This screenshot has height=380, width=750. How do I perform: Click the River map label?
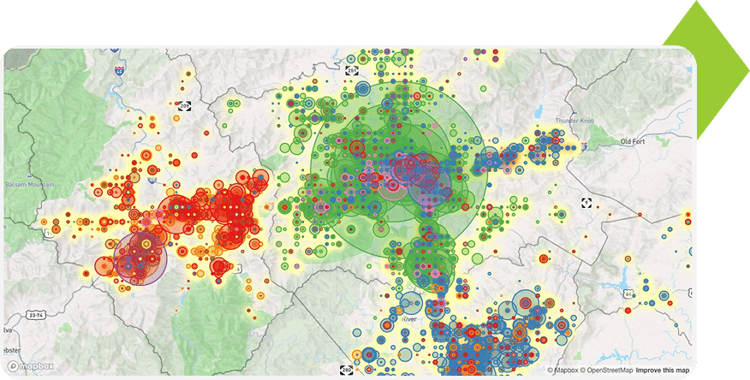410,319
